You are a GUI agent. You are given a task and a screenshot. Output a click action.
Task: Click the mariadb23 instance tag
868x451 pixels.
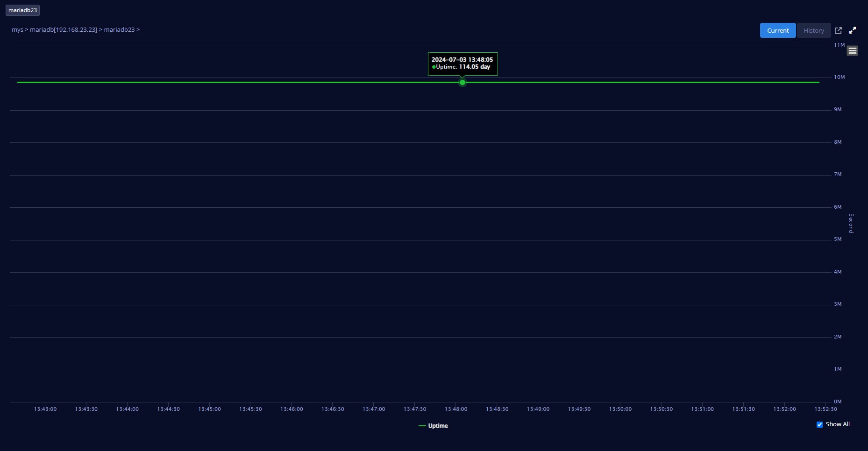22,10
